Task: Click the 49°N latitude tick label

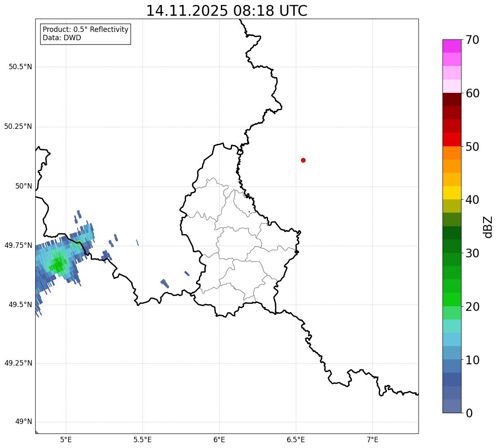Action: (x=24, y=422)
